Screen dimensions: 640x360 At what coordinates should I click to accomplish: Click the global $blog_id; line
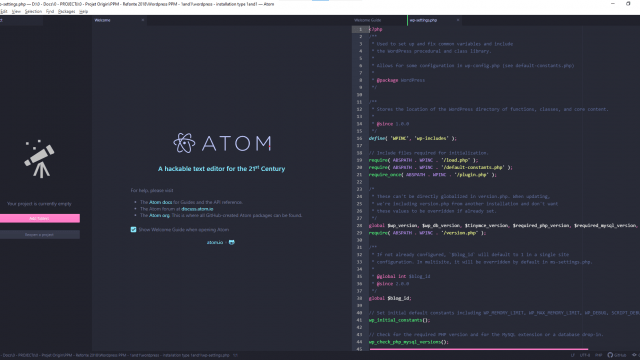(390, 298)
